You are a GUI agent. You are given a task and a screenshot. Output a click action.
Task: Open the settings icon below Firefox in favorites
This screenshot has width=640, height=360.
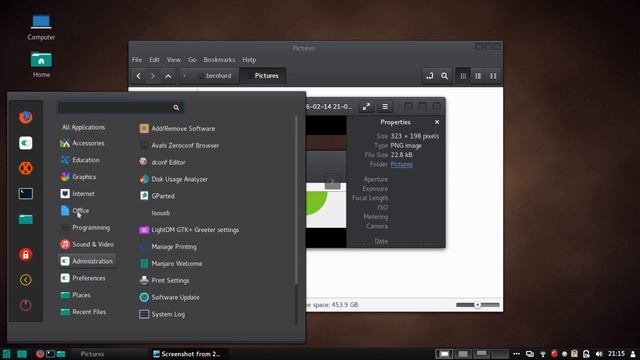(25, 143)
